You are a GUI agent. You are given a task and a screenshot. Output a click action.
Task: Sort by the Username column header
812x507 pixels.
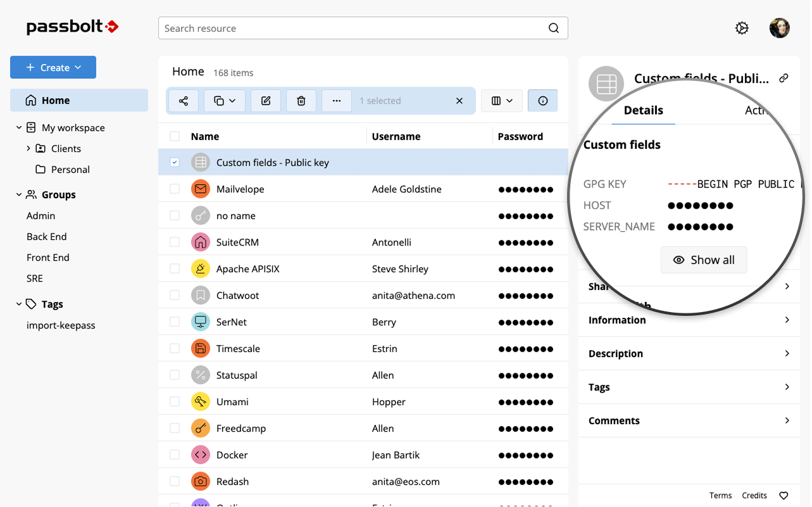396,136
